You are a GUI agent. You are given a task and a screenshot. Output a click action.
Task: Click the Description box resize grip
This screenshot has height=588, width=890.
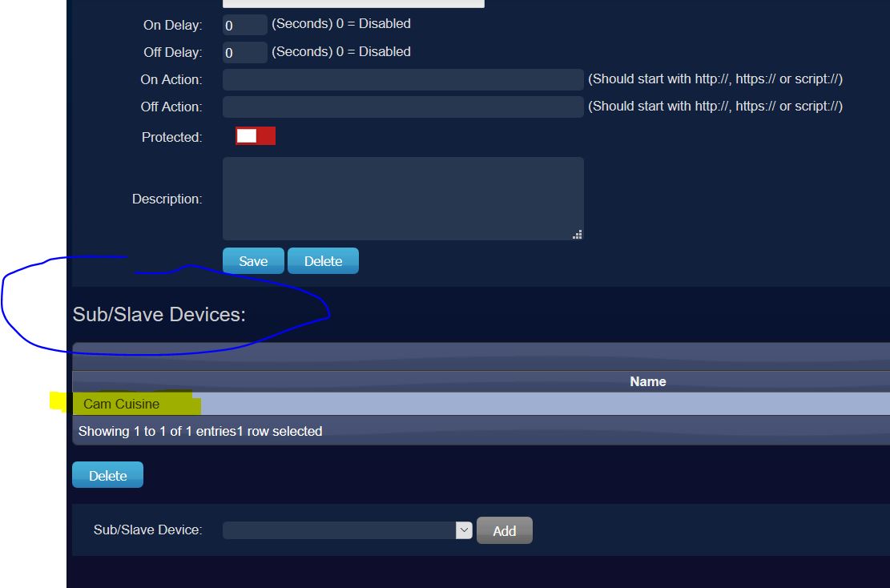click(x=577, y=234)
